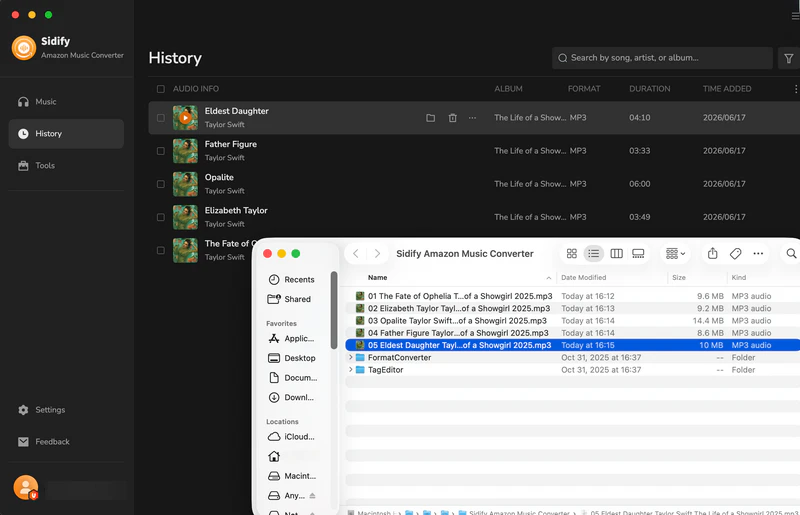Click Finder Share icon
The height and width of the screenshot is (515, 800).
[x=713, y=253]
